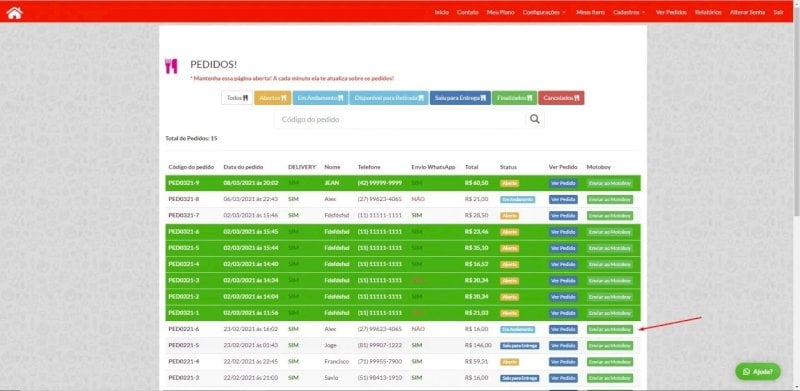
Task: Click the Envio WhatsApp column header
Action: [x=433, y=167]
